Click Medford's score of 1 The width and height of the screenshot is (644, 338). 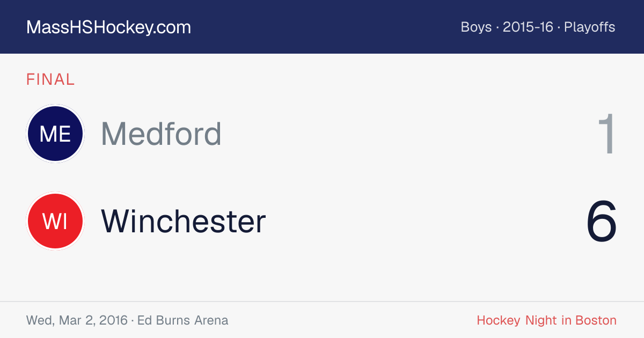(x=608, y=134)
